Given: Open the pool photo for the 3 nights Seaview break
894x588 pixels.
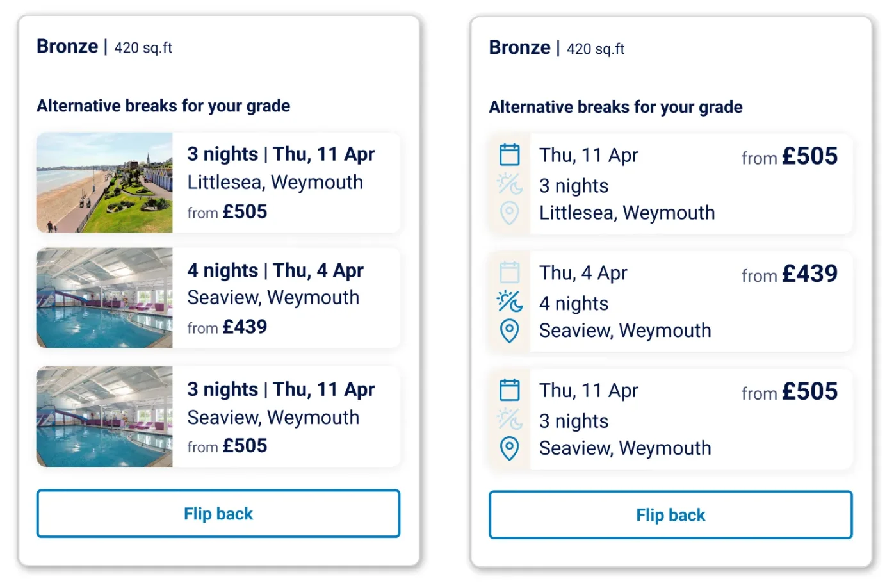Looking at the screenshot, I should click(x=104, y=416).
